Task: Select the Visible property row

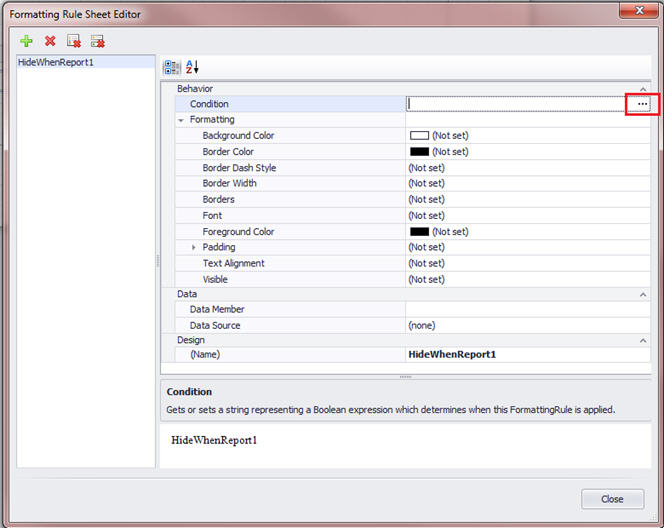Action: coord(215,279)
